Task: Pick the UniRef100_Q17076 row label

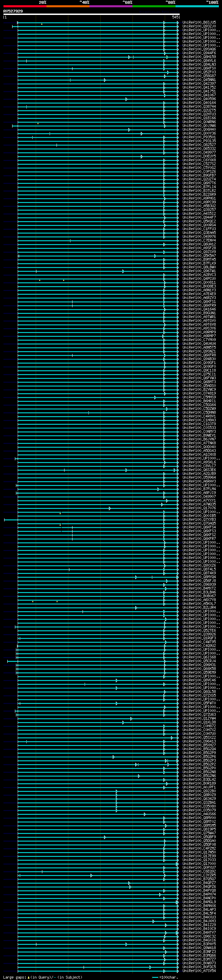Action: 199,508
